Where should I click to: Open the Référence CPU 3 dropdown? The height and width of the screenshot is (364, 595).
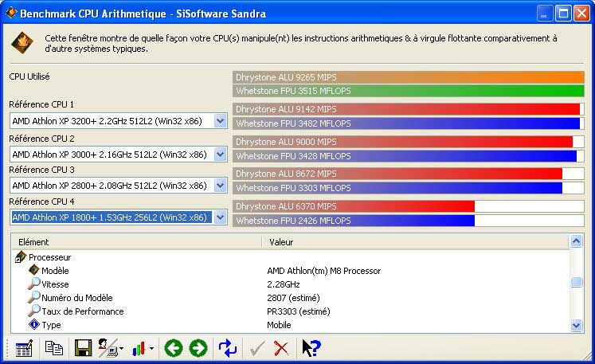pos(221,186)
